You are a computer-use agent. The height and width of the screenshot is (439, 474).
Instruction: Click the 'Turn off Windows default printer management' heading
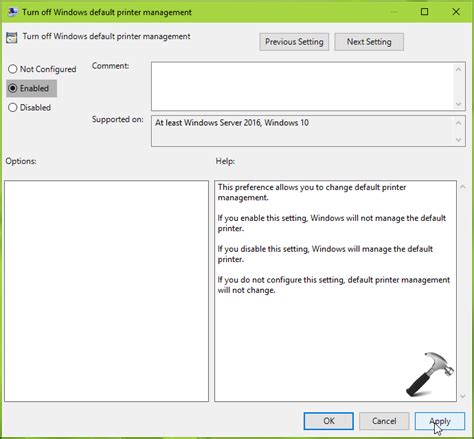(106, 36)
